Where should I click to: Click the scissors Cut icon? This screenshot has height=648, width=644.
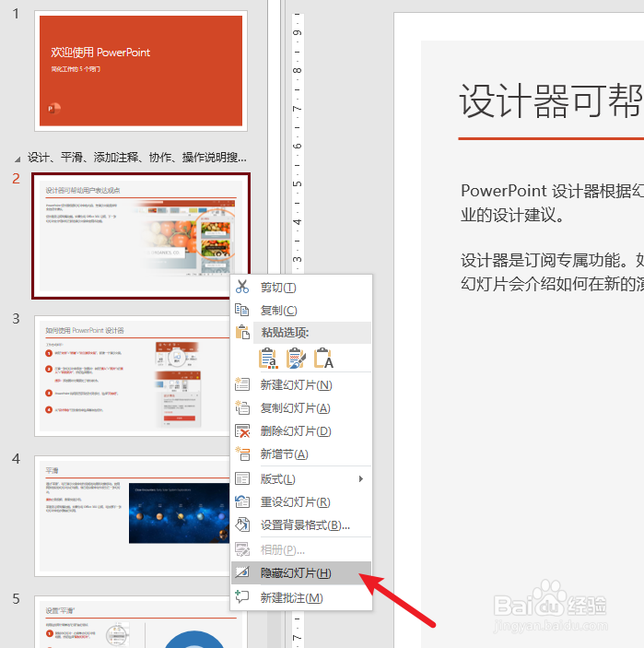242,287
